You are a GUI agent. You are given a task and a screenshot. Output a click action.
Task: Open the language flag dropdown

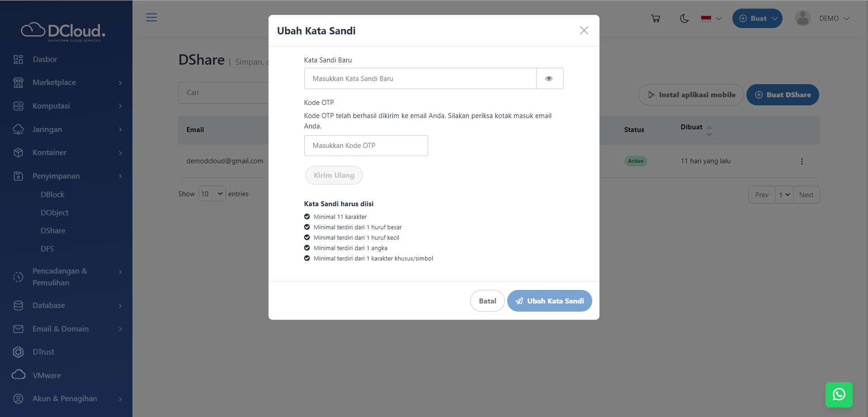tap(711, 19)
